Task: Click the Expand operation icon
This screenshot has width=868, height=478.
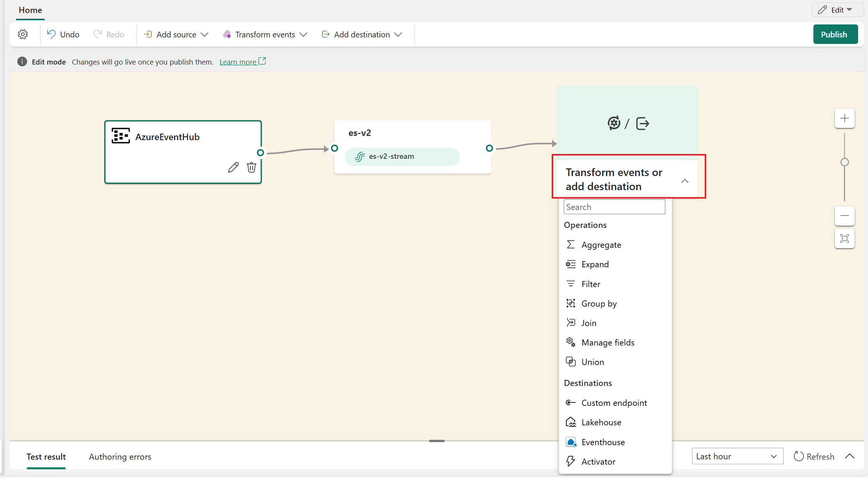Action: (570, 264)
